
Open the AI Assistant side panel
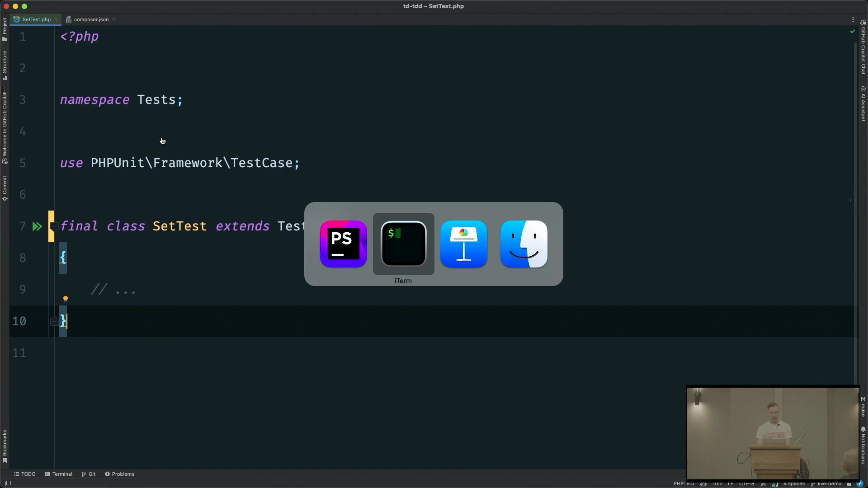tap(863, 104)
